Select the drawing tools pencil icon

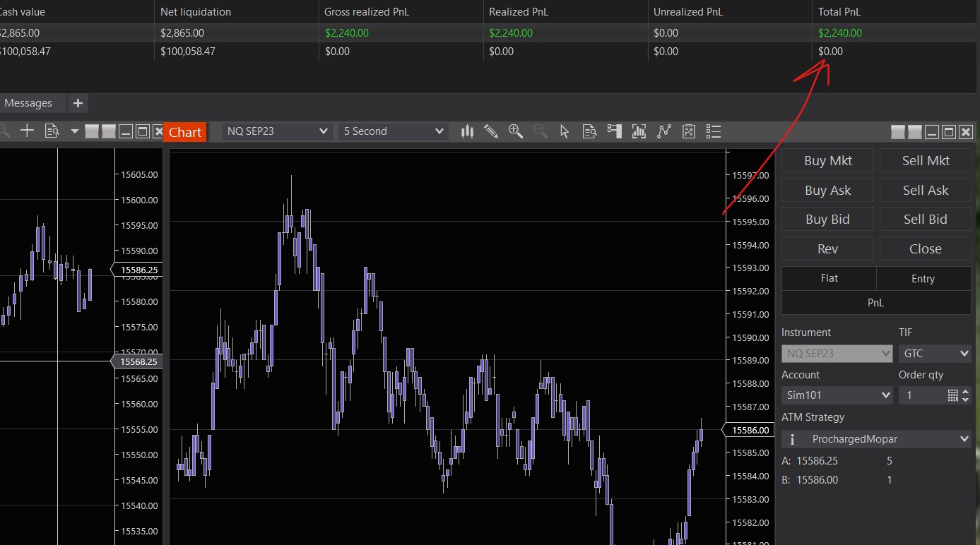491,131
